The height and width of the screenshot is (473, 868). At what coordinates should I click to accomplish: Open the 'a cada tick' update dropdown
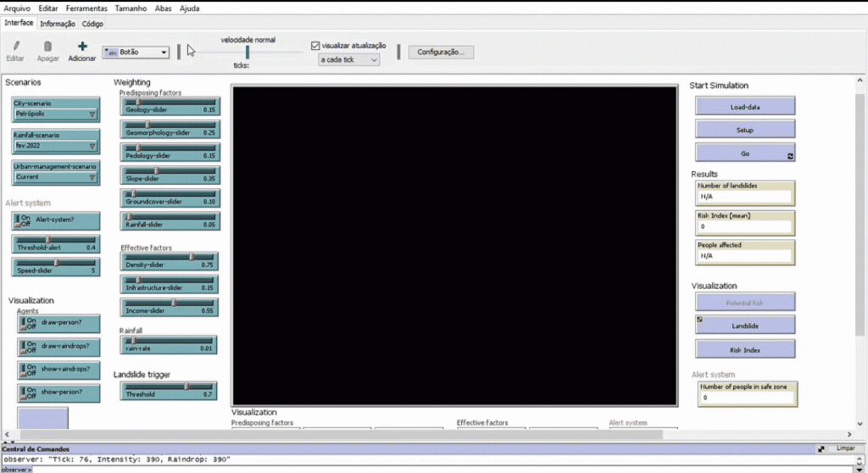pos(348,60)
